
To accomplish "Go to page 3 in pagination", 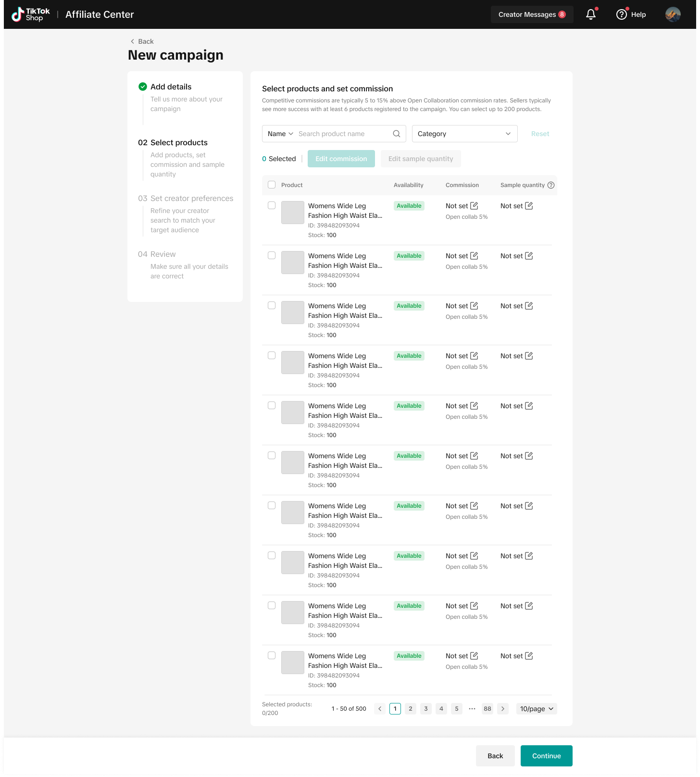I will click(426, 709).
